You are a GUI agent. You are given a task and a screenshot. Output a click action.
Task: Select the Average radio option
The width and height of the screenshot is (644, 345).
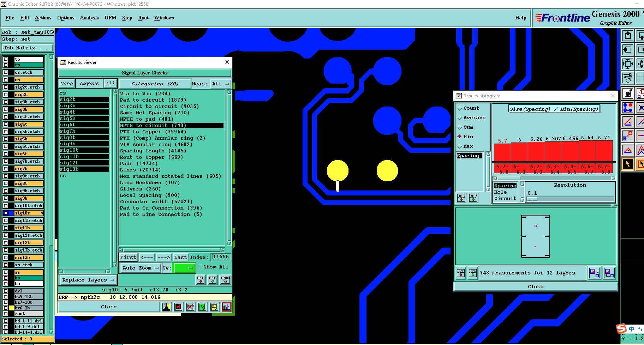(x=460, y=118)
